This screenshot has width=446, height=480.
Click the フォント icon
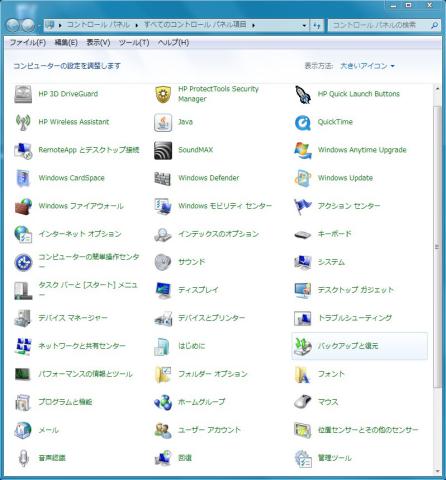[303, 374]
